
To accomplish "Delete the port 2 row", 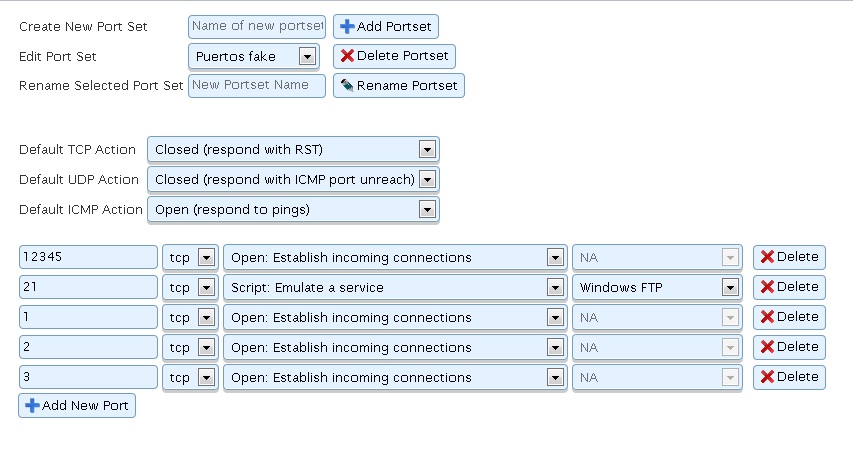I will point(788,347).
